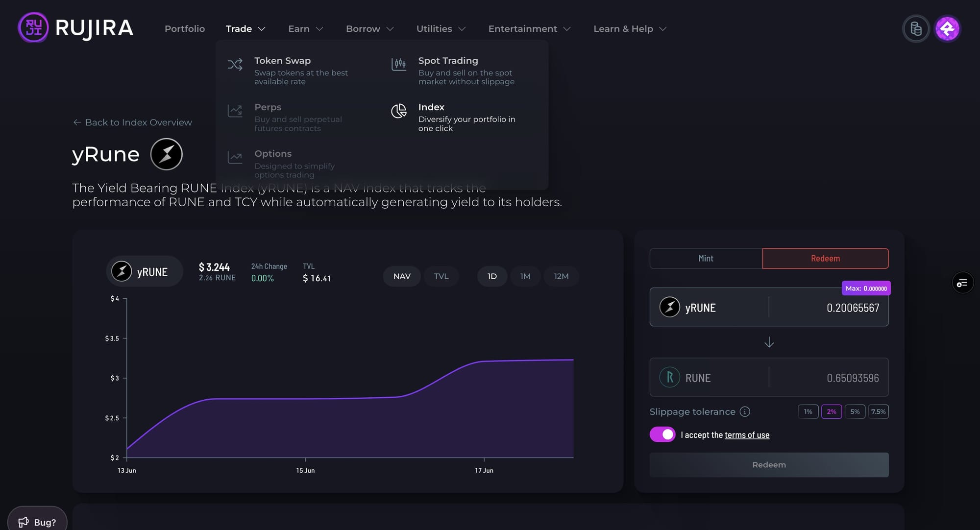Screen dimensions: 980x530
Task: Switch chart to TVL view
Action: pos(441,276)
